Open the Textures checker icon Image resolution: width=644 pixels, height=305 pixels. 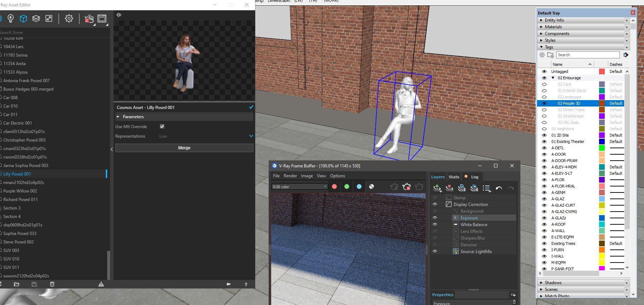coord(49,18)
